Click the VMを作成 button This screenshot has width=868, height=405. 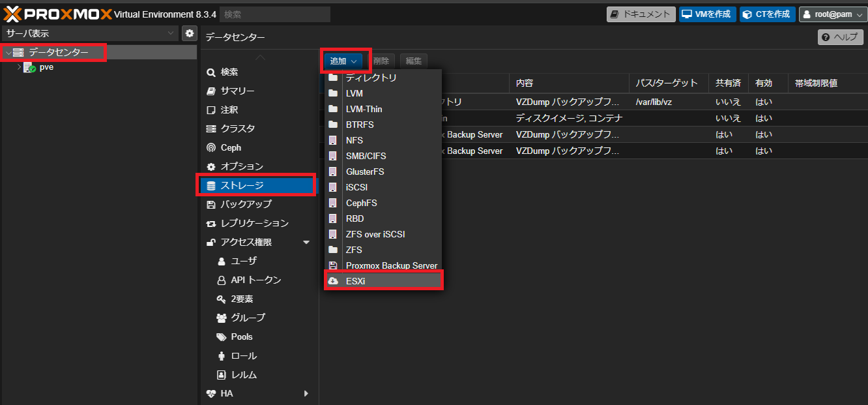[x=707, y=14]
